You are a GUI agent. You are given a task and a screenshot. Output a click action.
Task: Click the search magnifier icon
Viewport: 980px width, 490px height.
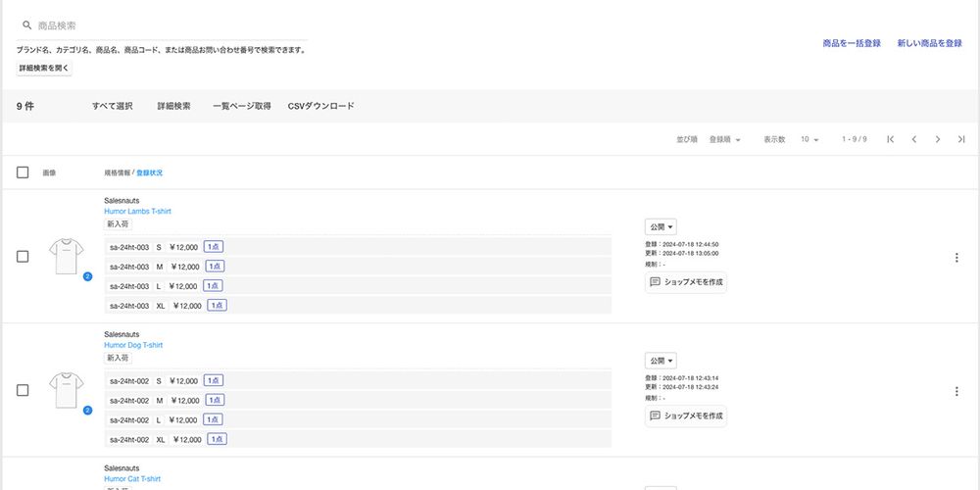(27, 25)
